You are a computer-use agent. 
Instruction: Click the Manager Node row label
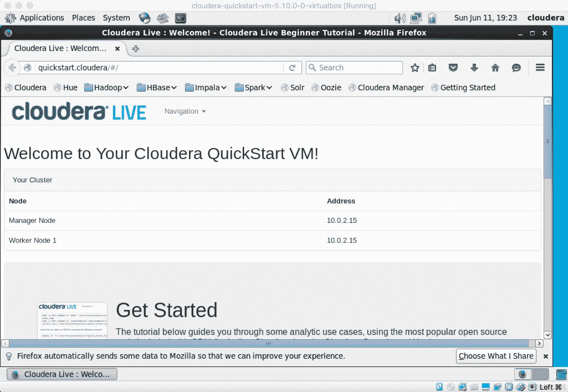click(x=32, y=220)
